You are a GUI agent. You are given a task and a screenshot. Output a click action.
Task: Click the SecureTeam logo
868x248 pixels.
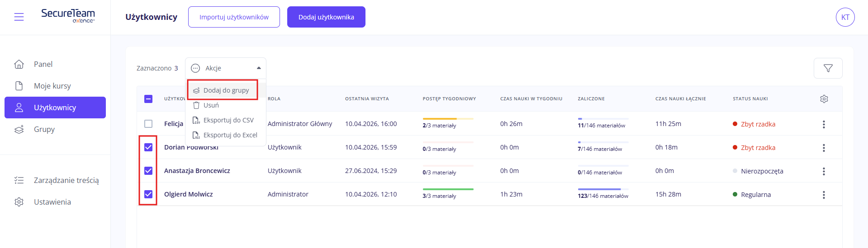(68, 15)
